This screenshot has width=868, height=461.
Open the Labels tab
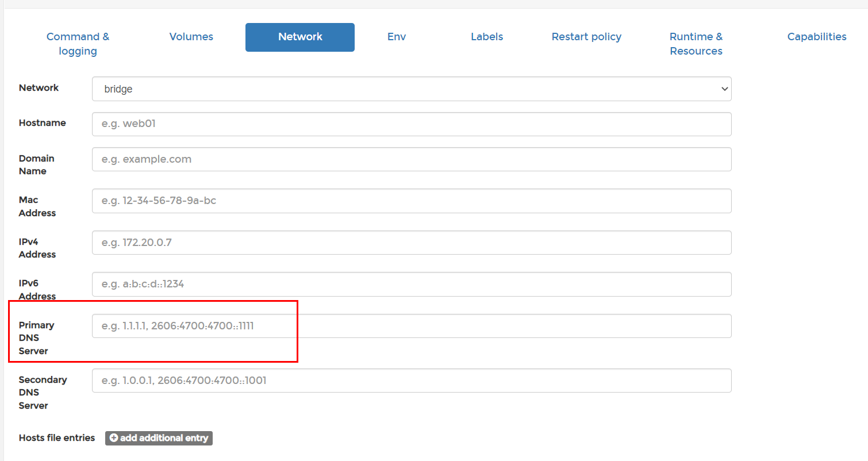487,37
